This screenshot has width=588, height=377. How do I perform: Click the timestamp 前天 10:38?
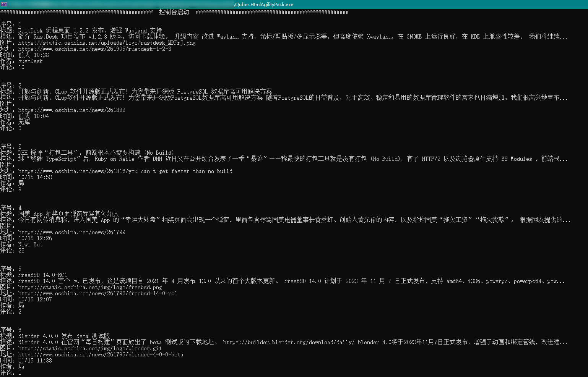pos(34,55)
